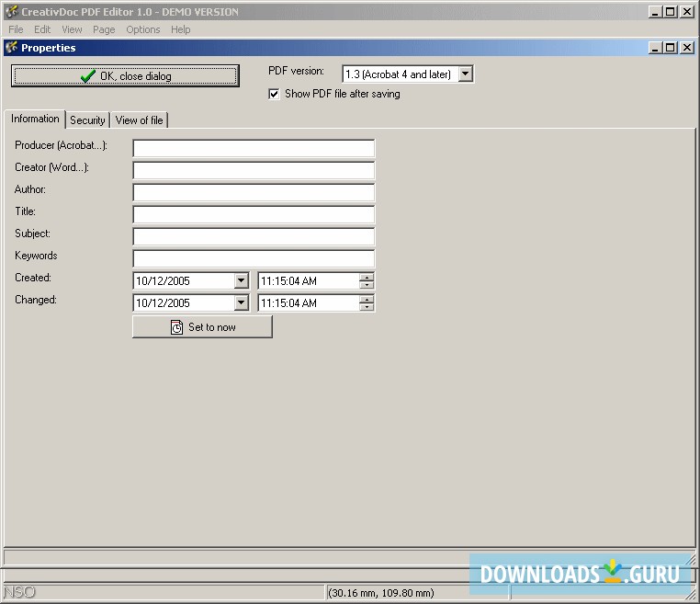
Task: Click the Creator (Word...) input field
Action: click(x=254, y=170)
